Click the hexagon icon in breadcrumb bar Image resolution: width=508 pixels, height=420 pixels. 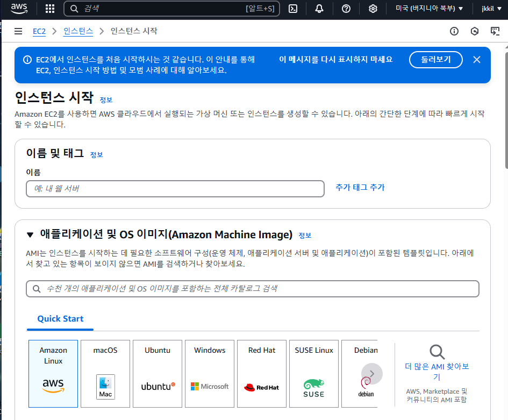tap(475, 31)
